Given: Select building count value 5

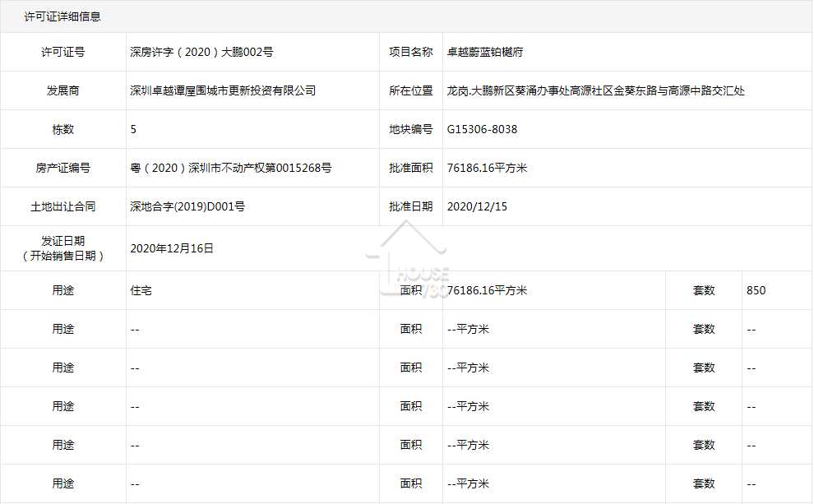Looking at the screenshot, I should click(x=133, y=129).
